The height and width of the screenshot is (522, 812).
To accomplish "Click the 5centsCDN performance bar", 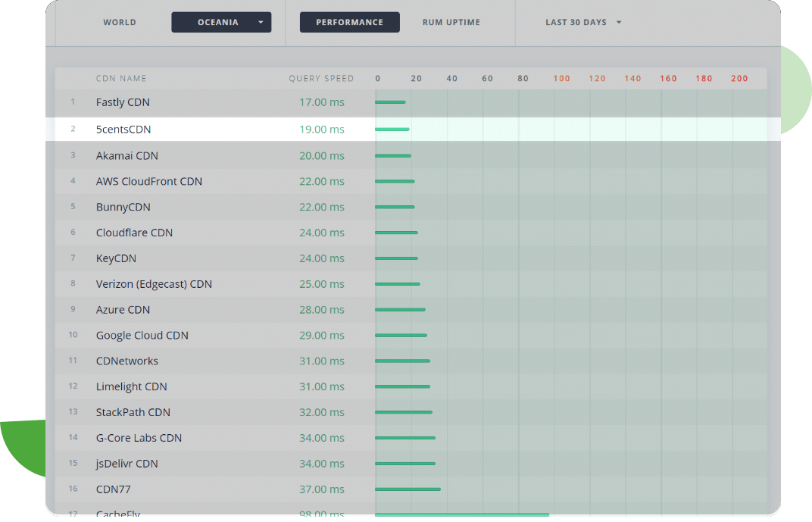I will click(x=392, y=130).
